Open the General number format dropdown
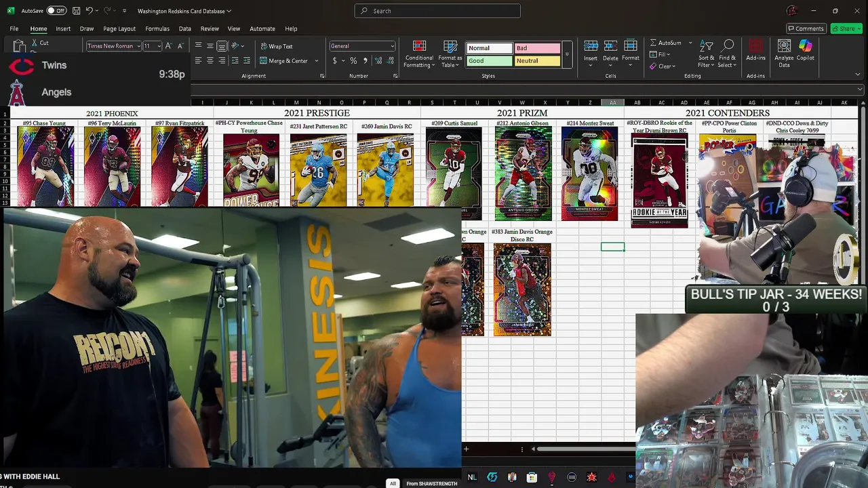The image size is (868, 488). [392, 46]
